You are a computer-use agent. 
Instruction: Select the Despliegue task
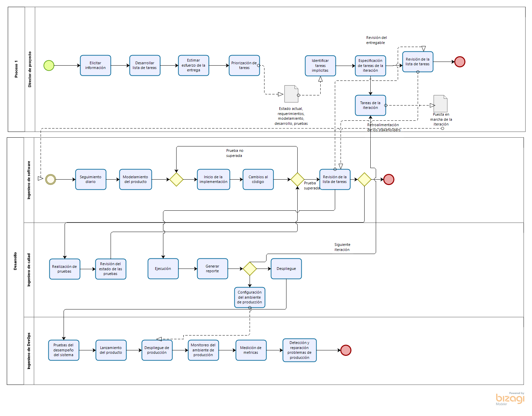286,269
